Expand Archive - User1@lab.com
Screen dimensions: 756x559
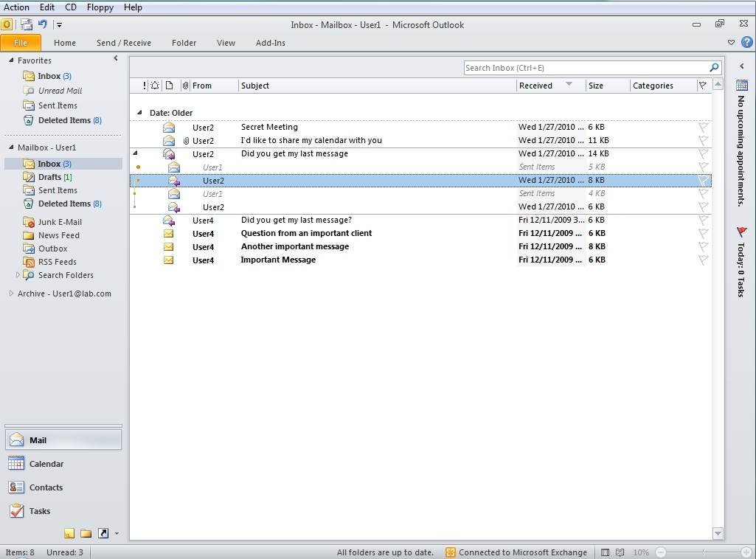click(11, 293)
